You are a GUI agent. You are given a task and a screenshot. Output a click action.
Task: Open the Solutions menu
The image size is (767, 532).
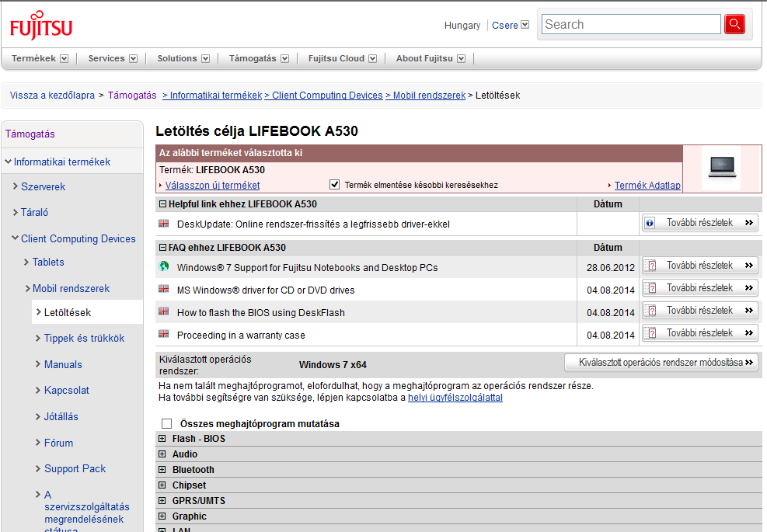click(183, 58)
